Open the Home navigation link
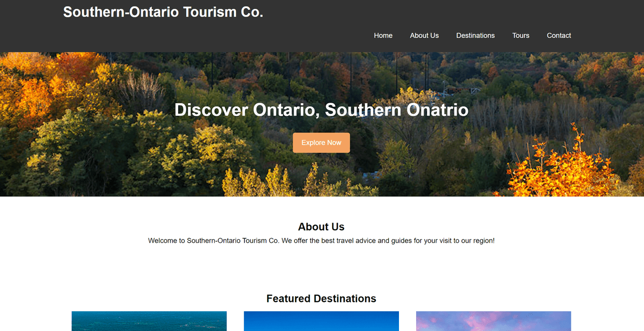This screenshot has width=644, height=331. click(x=383, y=35)
